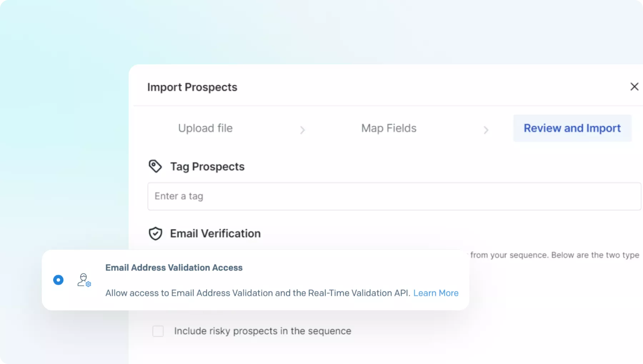Screen dimensions: 643x364
Task: Click the Email Verification heading
Action: (x=215, y=234)
